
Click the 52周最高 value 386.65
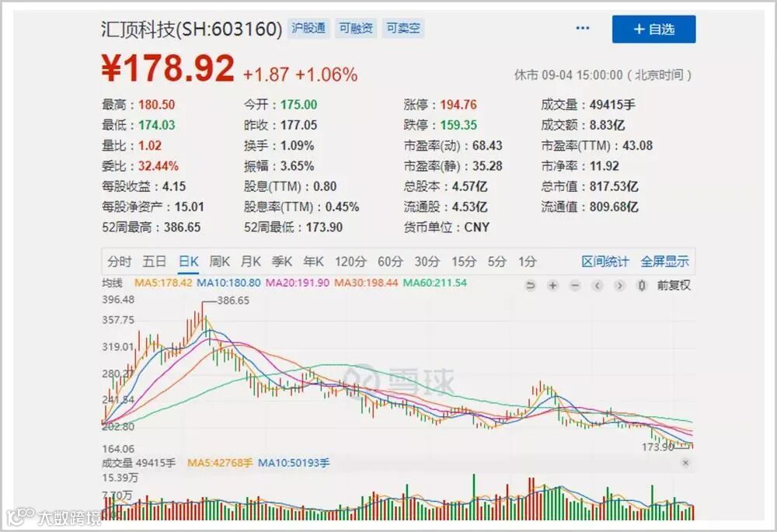point(183,228)
